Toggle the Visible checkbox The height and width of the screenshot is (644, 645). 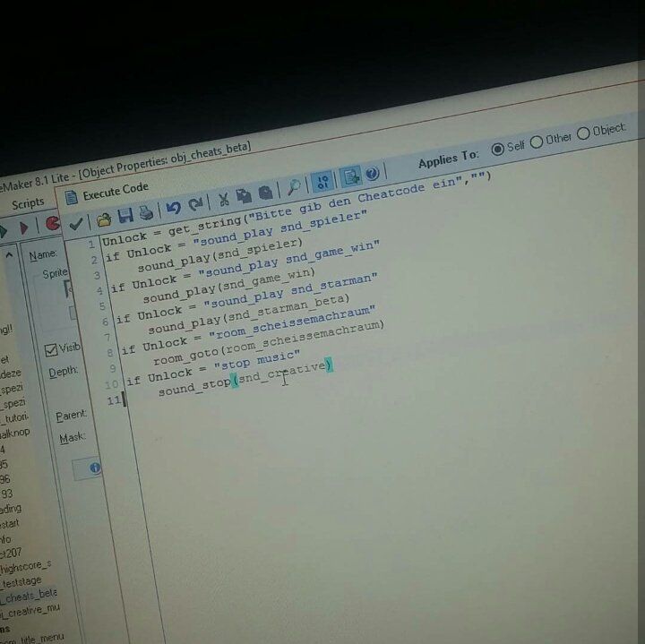click(x=51, y=348)
